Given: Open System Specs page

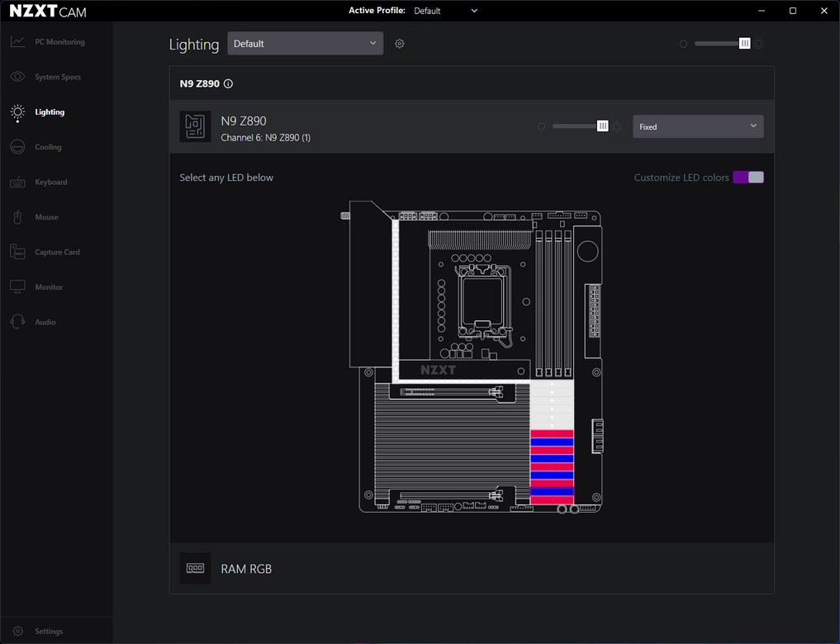Looking at the screenshot, I should [x=58, y=77].
